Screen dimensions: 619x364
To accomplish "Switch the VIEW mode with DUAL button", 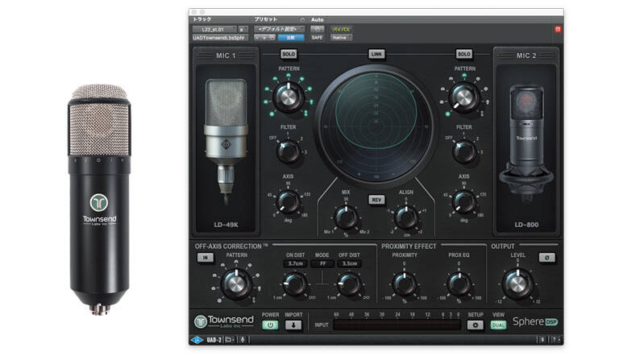I will point(498,325).
